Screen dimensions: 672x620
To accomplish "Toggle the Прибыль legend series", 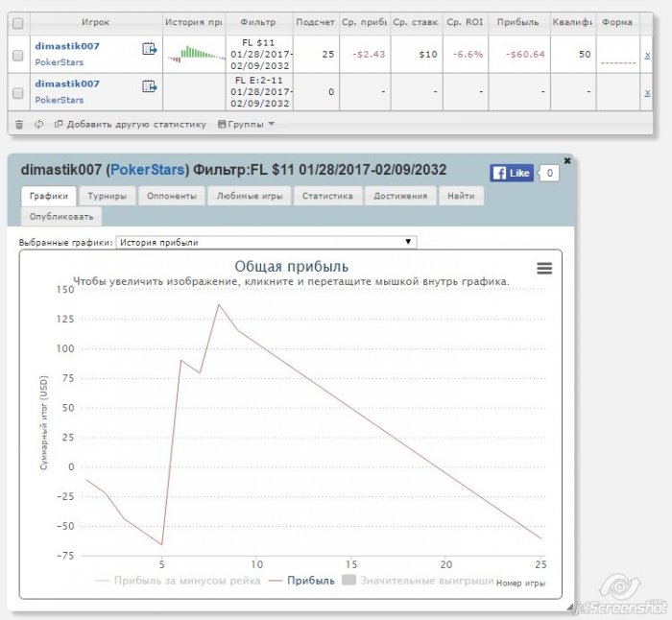I will (x=301, y=581).
